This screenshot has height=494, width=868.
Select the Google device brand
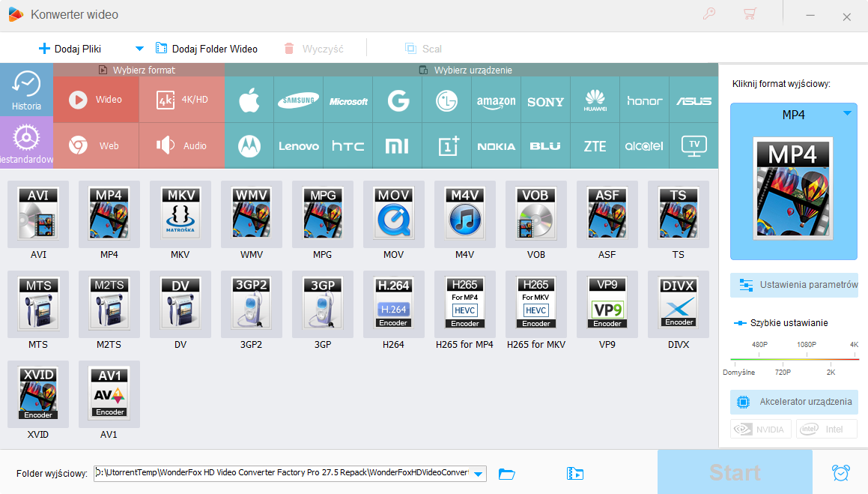click(x=398, y=100)
